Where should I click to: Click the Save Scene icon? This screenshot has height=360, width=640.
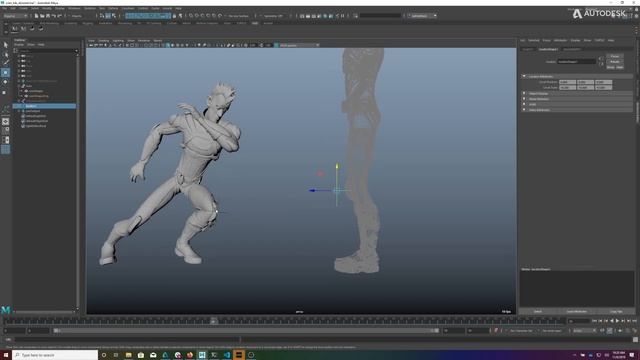click(x=48, y=16)
